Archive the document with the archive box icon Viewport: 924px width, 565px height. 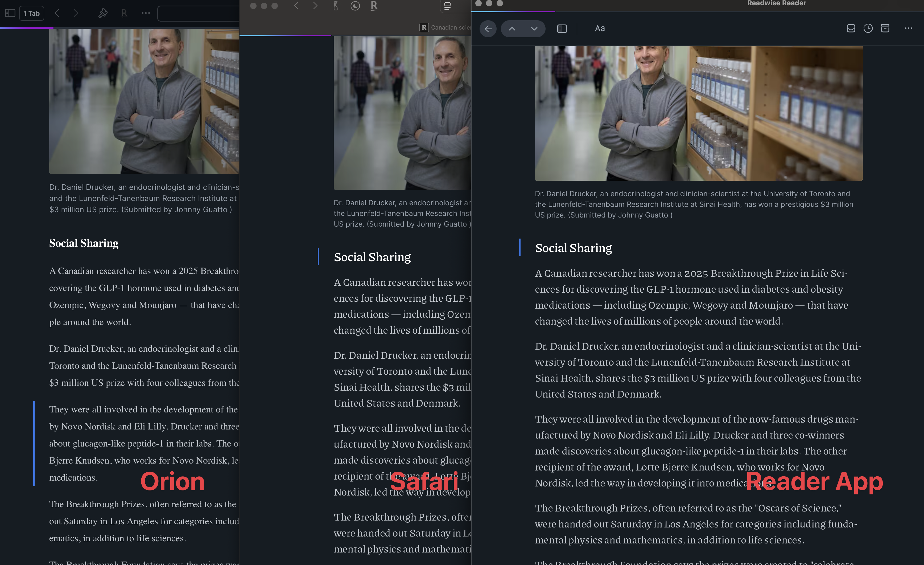pos(885,28)
